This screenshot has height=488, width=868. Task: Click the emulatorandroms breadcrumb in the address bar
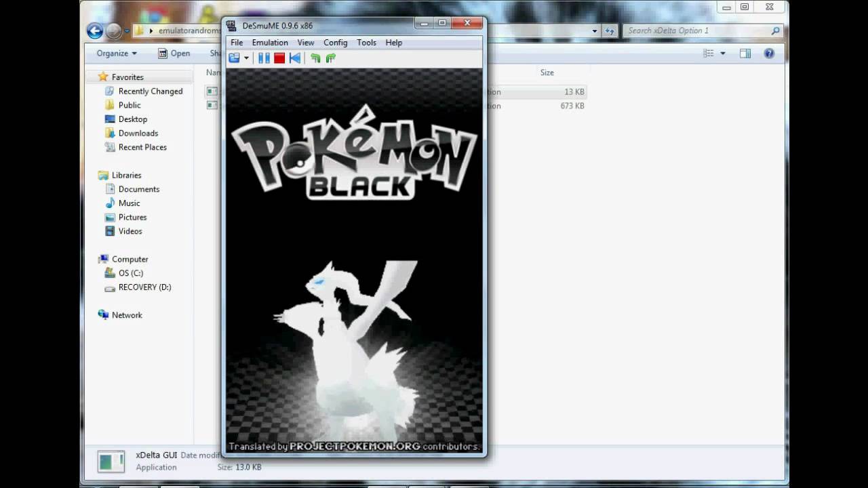(x=189, y=30)
